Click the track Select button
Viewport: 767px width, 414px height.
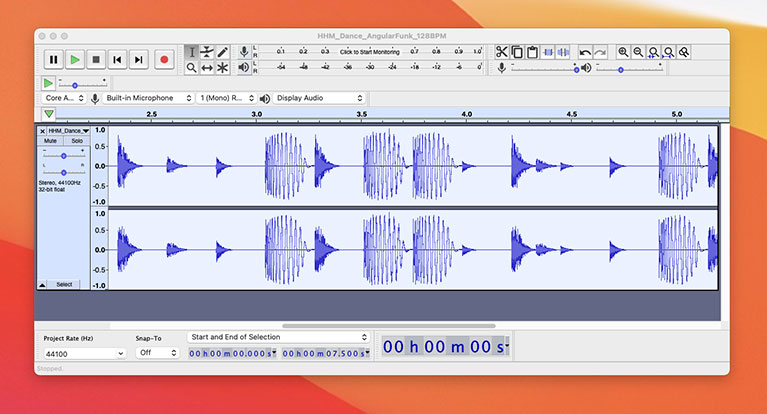pos(64,285)
